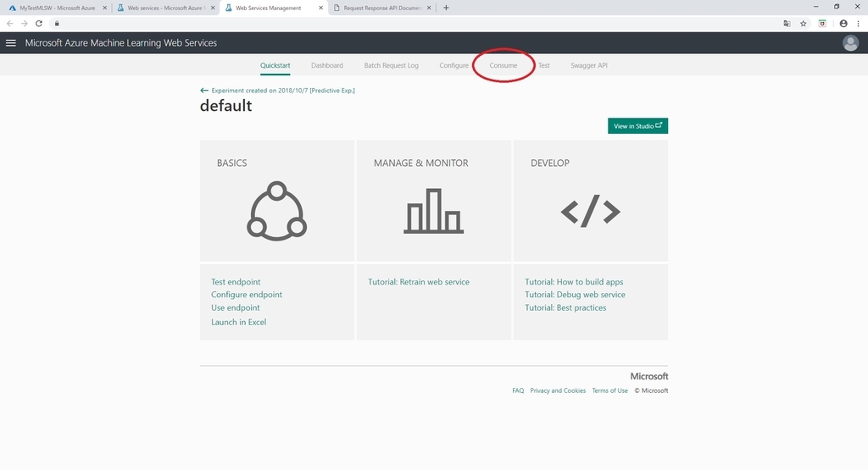Open the Launch in Excel link
Screen dimensions: 868x470
238,322
